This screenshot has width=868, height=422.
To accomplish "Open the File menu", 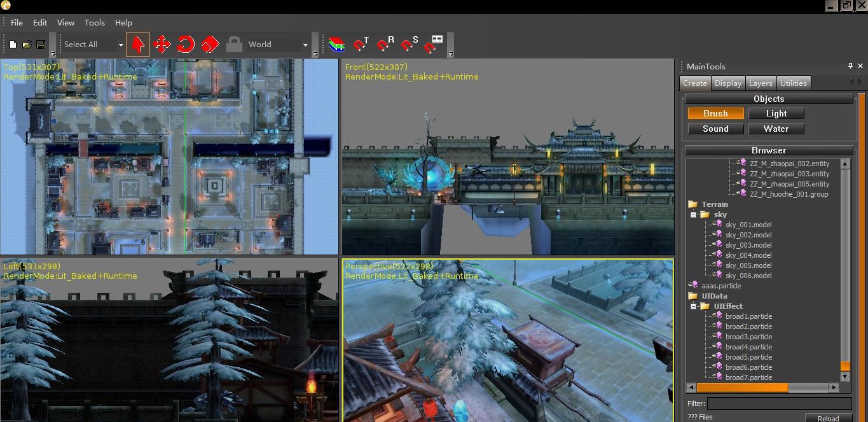I will pos(17,22).
